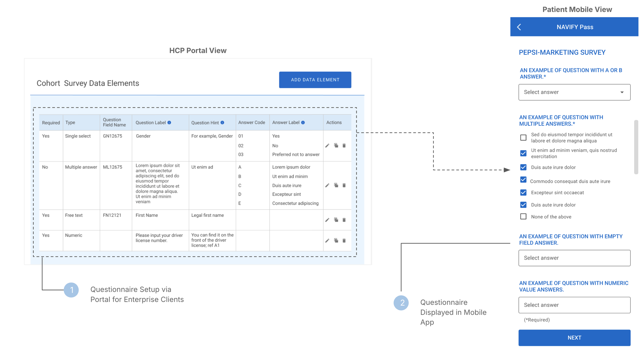Tap the NEXT button in mobile view
Viewport: 644px width, 354px height.
pyautogui.click(x=574, y=338)
